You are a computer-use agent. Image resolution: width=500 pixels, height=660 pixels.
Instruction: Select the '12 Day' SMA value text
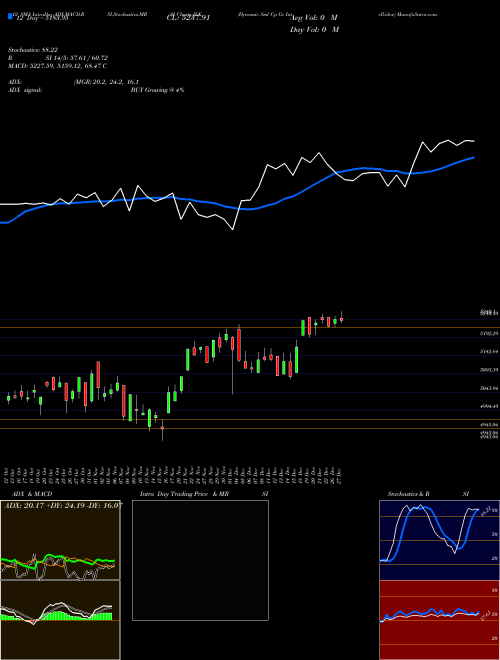[41, 18]
